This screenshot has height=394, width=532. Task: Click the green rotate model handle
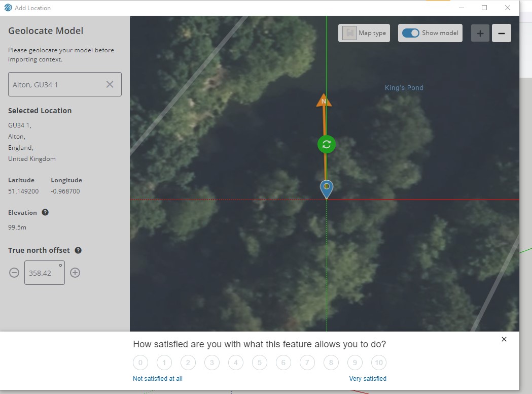point(327,144)
